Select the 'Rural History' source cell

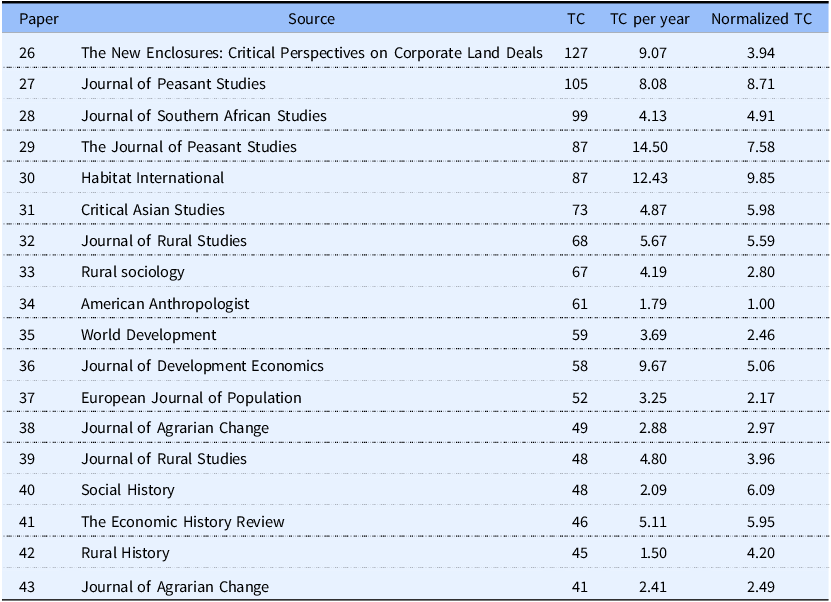click(125, 553)
